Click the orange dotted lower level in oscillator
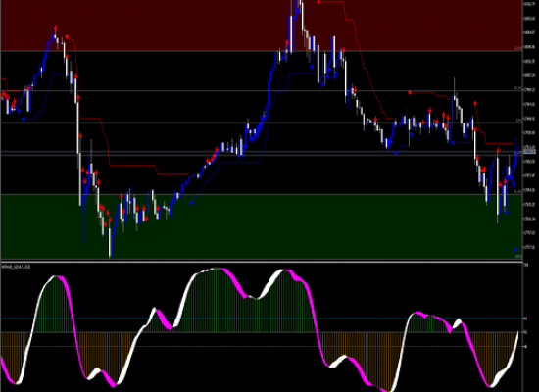Viewport: 539px width, 392px height. (x=262, y=346)
